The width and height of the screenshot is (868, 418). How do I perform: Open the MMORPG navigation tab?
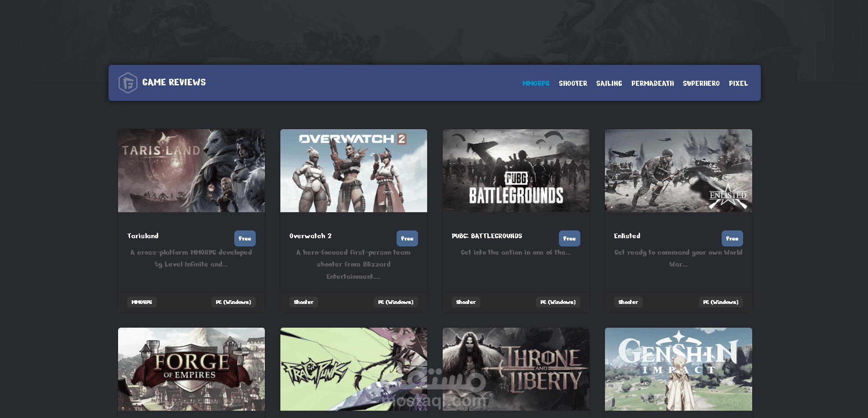pos(536,84)
